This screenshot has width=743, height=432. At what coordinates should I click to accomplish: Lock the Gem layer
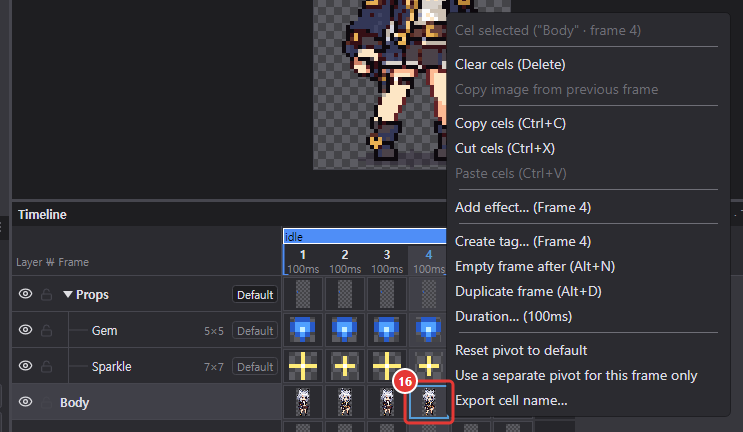pyautogui.click(x=46, y=330)
